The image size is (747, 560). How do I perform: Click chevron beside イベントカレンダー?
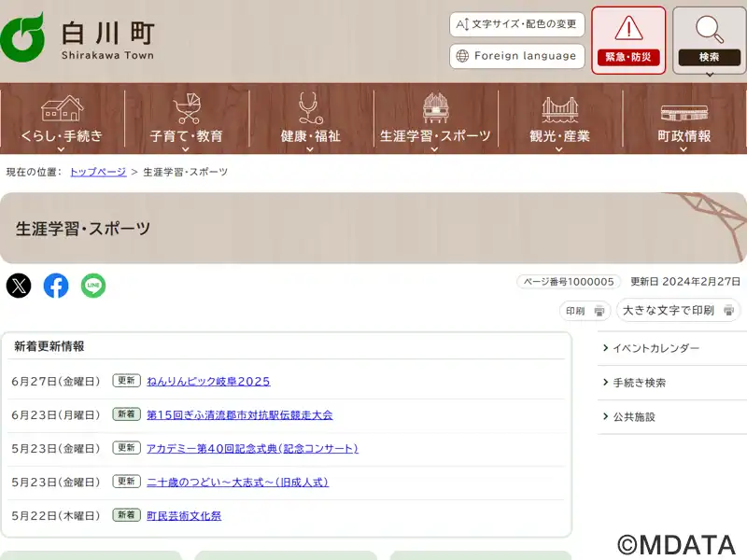click(605, 348)
